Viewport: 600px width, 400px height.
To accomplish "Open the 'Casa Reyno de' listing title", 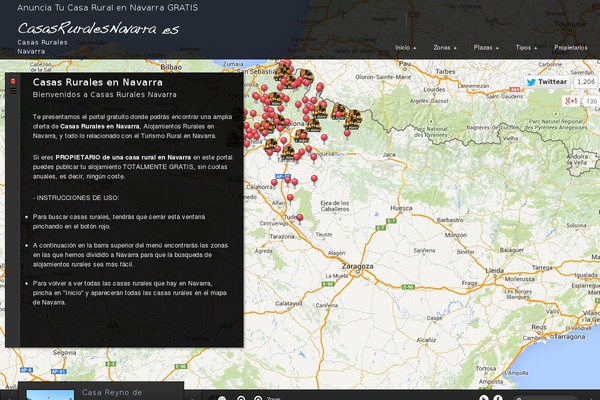I will click(x=112, y=392).
